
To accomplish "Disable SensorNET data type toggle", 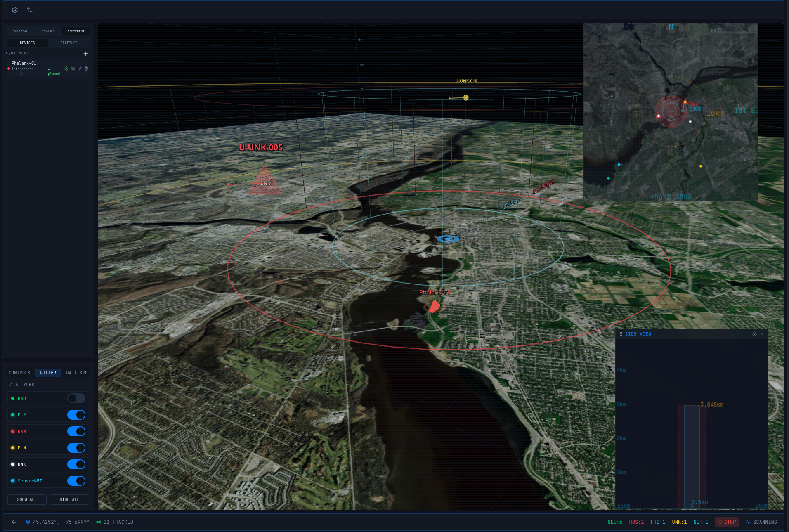I will pyautogui.click(x=76, y=481).
